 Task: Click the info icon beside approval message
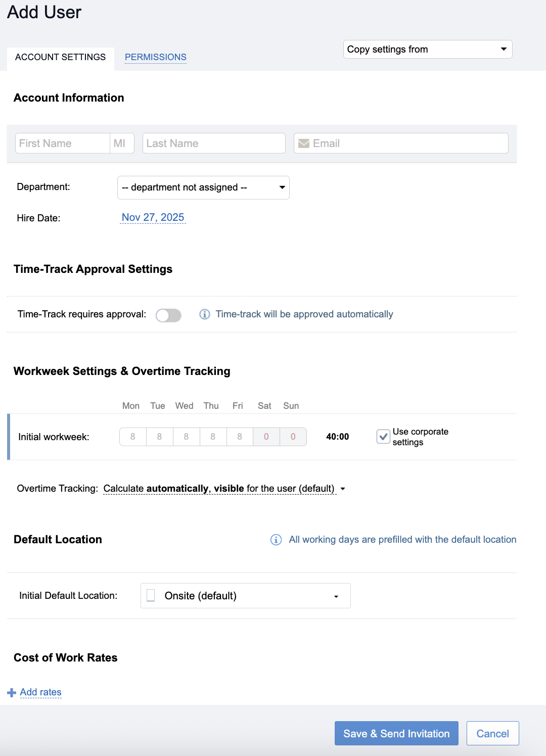point(204,314)
